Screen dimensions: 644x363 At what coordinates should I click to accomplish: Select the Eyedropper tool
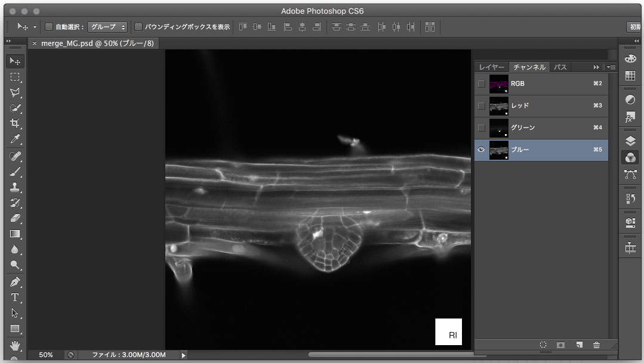[15, 139]
